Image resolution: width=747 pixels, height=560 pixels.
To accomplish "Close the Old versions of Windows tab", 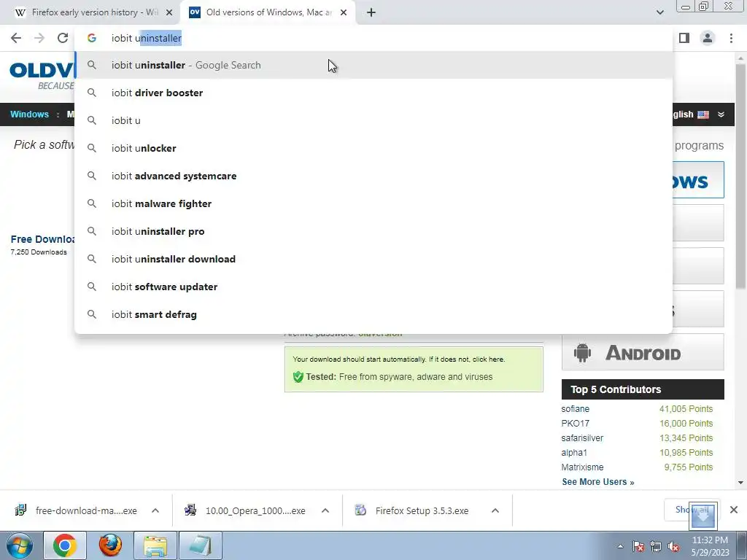I will point(344,12).
